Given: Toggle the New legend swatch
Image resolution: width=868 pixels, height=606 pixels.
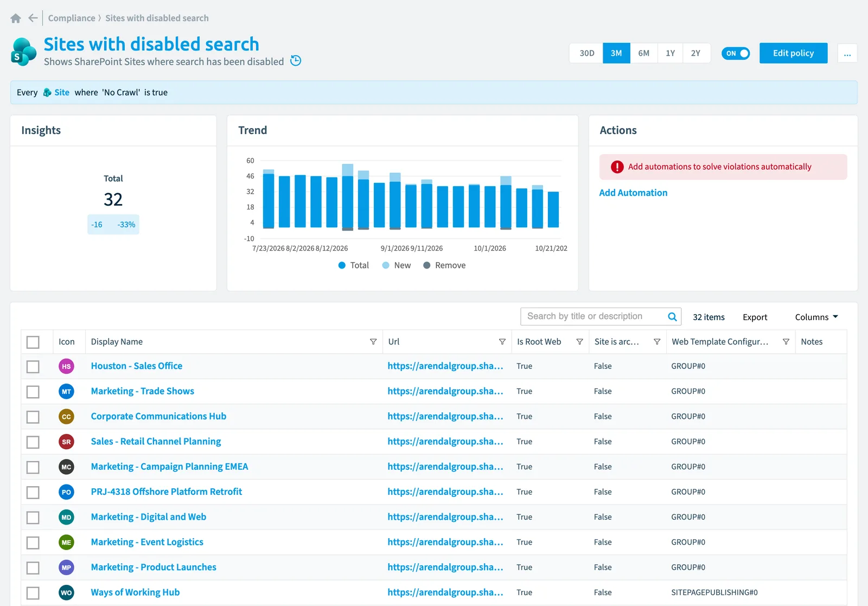Looking at the screenshot, I should [x=386, y=265].
